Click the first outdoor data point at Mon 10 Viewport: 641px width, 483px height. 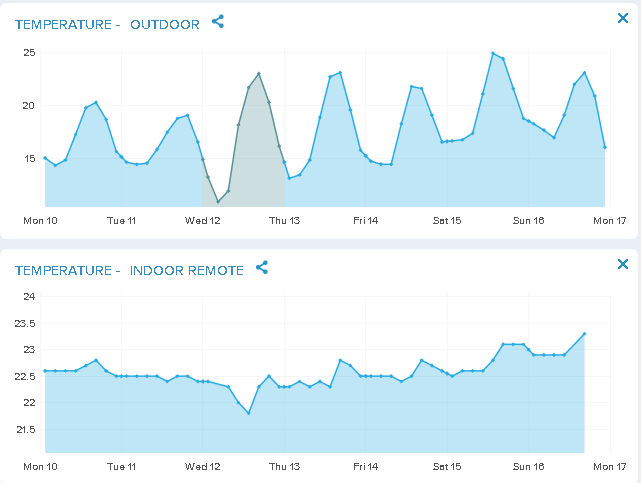click(x=45, y=157)
